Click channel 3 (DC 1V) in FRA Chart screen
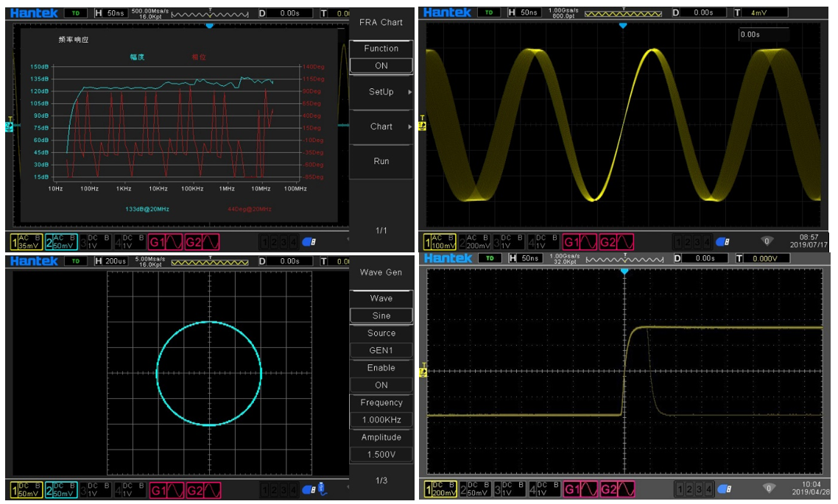The image size is (838, 504). [95, 242]
